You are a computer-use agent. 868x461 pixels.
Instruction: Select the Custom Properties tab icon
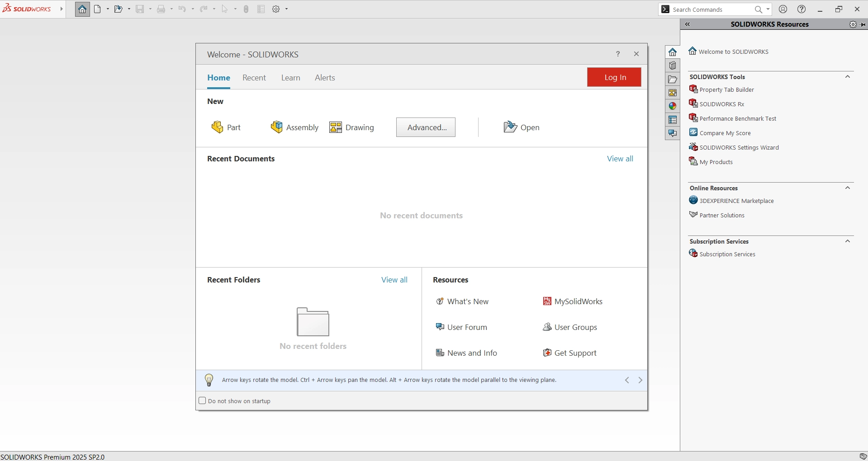pyautogui.click(x=673, y=120)
